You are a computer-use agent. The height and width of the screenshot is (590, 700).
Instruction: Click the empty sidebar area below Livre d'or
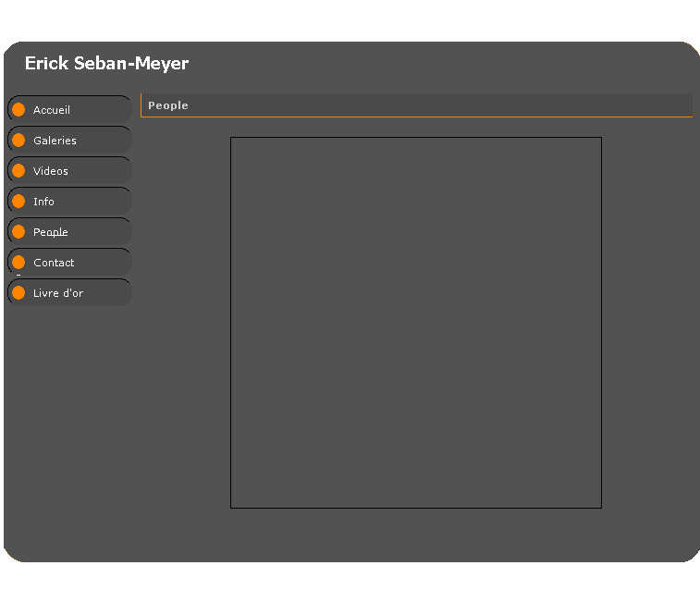coord(69,416)
